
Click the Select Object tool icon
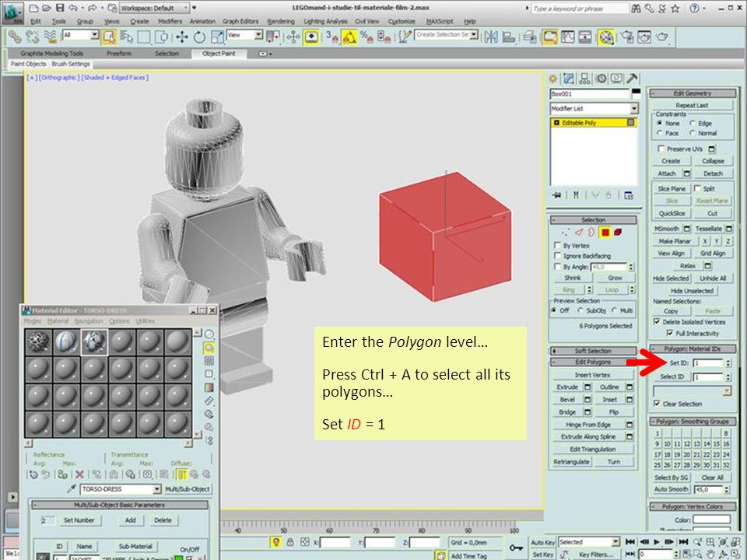(109, 37)
